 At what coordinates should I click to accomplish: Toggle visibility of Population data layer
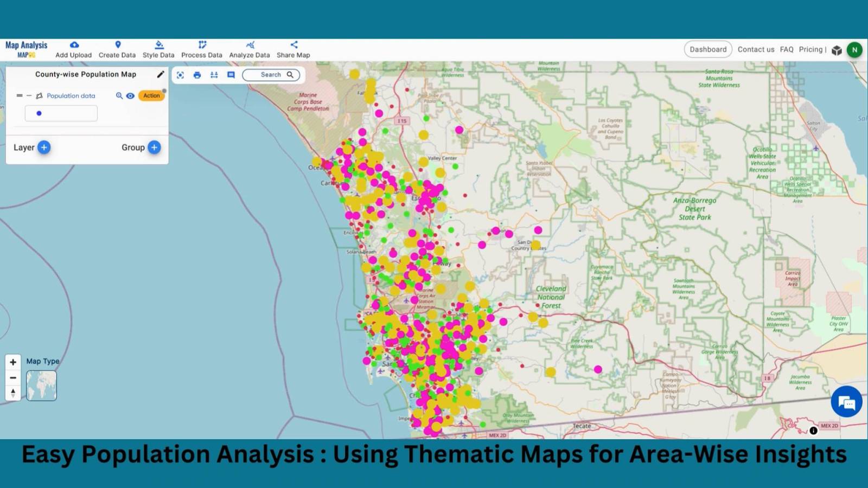tap(130, 95)
